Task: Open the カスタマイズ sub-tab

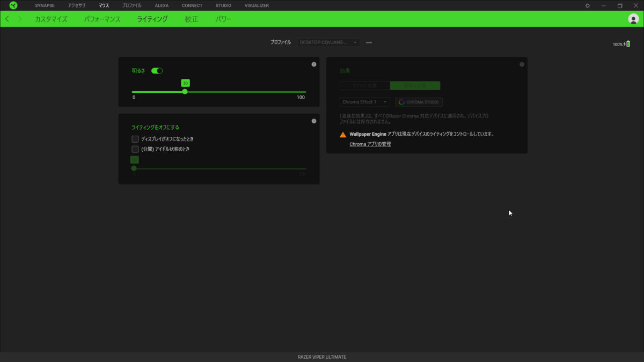Action: 51,19
